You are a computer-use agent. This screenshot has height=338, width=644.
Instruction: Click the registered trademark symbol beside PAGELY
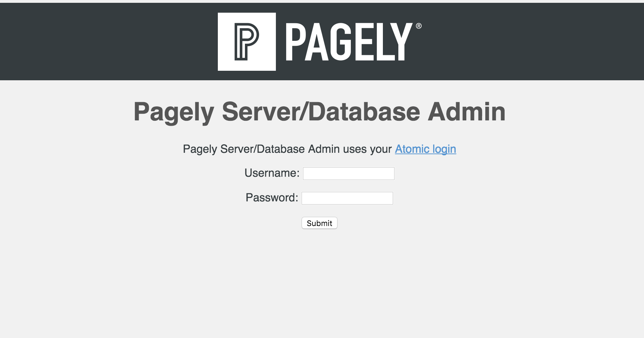(x=418, y=26)
